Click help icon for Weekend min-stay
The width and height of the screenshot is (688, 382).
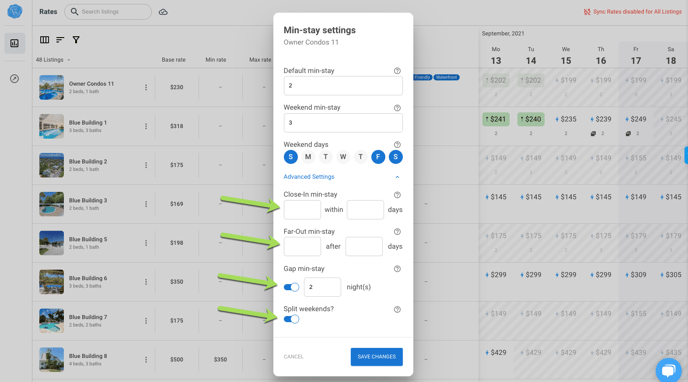coord(397,108)
